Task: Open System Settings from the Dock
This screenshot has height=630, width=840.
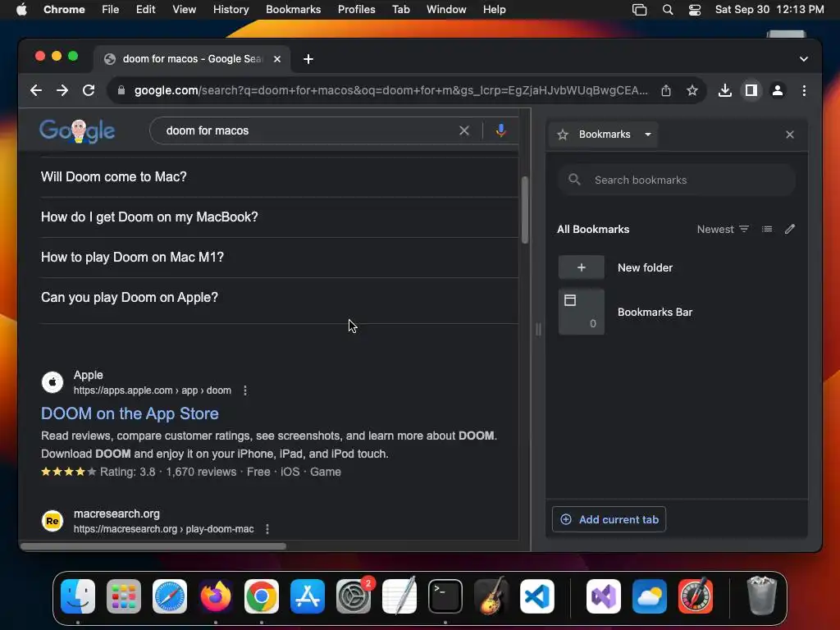Action: click(x=354, y=596)
